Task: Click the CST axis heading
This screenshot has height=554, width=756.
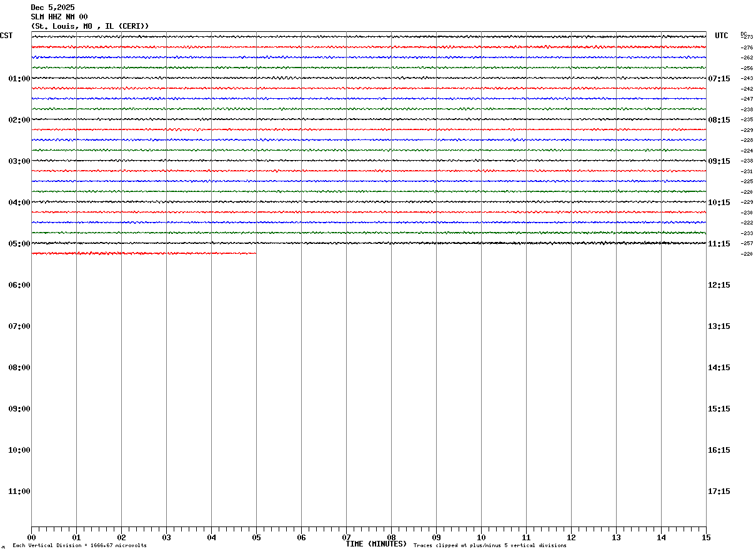Action: point(6,36)
